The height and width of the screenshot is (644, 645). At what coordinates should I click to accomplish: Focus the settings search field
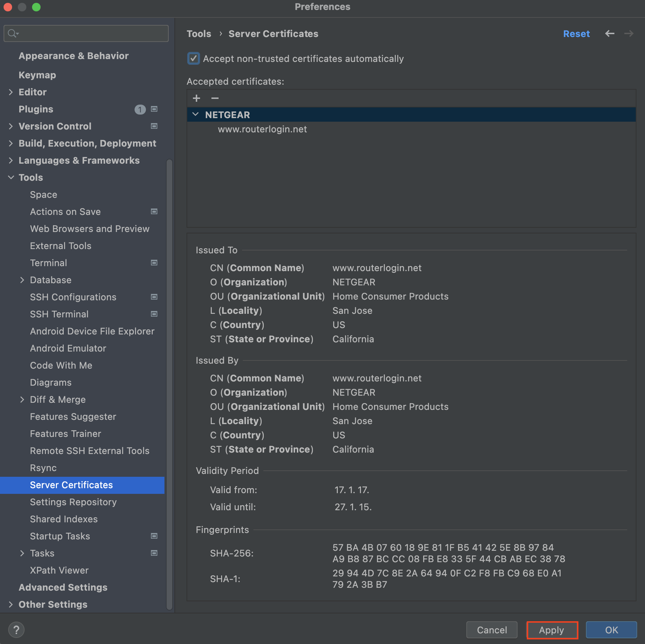pos(86,33)
